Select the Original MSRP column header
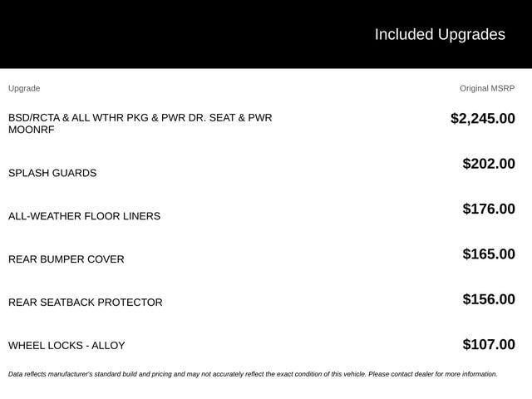 [x=487, y=88]
